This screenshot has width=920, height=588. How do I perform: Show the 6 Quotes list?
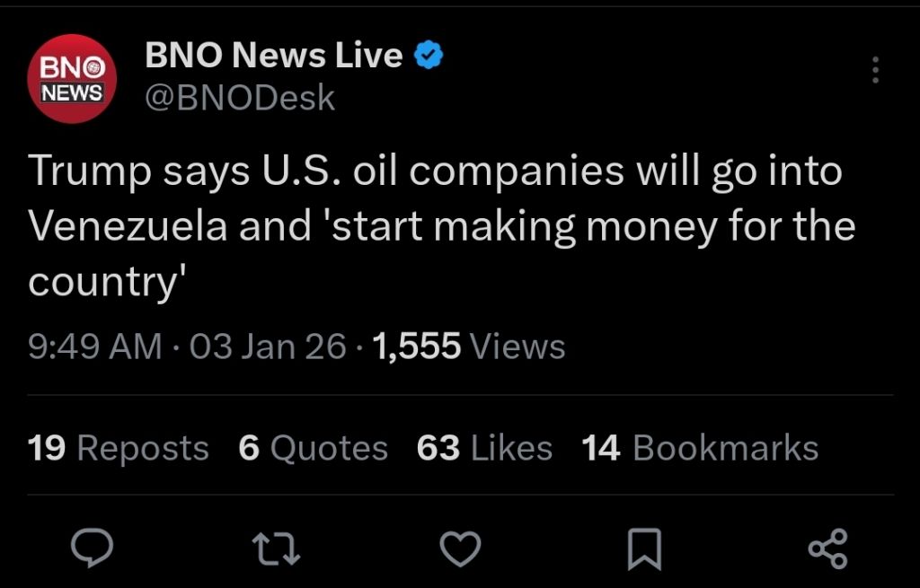313,448
